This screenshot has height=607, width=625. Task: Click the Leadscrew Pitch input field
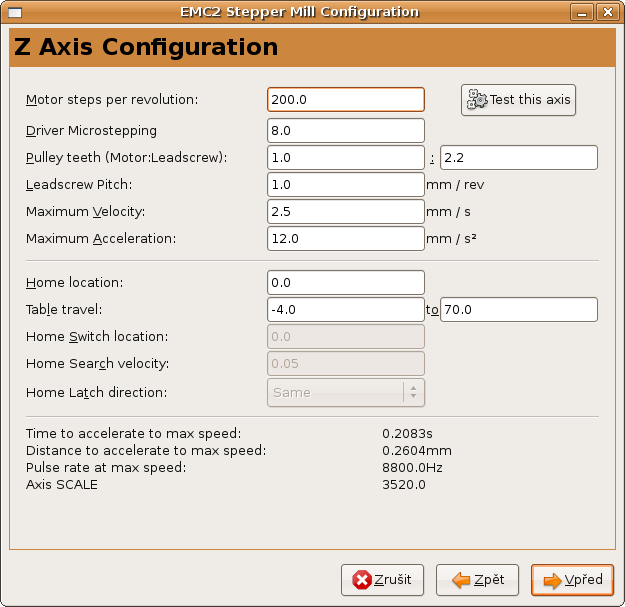(346, 185)
